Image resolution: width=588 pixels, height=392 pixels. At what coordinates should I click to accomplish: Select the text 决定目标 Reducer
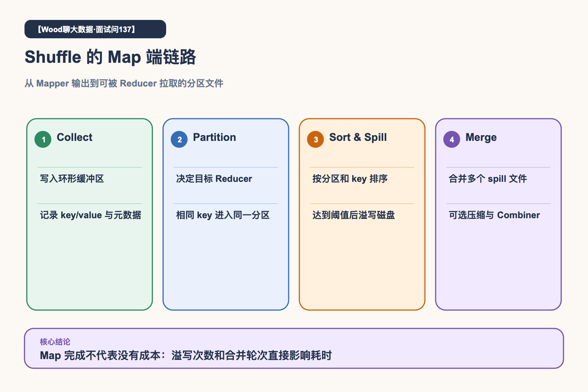[214, 179]
